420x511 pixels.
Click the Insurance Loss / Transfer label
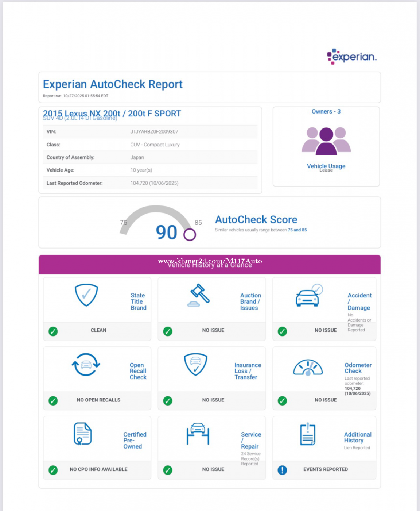click(x=248, y=371)
